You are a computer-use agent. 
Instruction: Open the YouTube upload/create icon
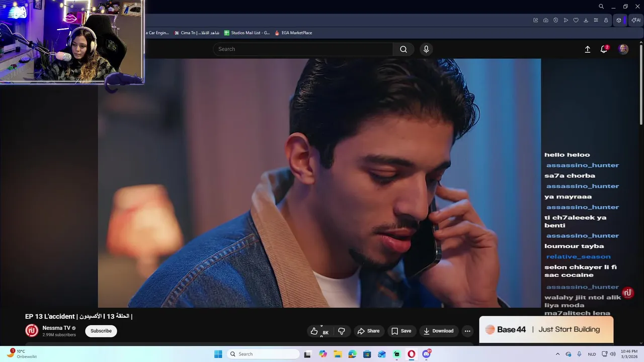click(x=587, y=49)
